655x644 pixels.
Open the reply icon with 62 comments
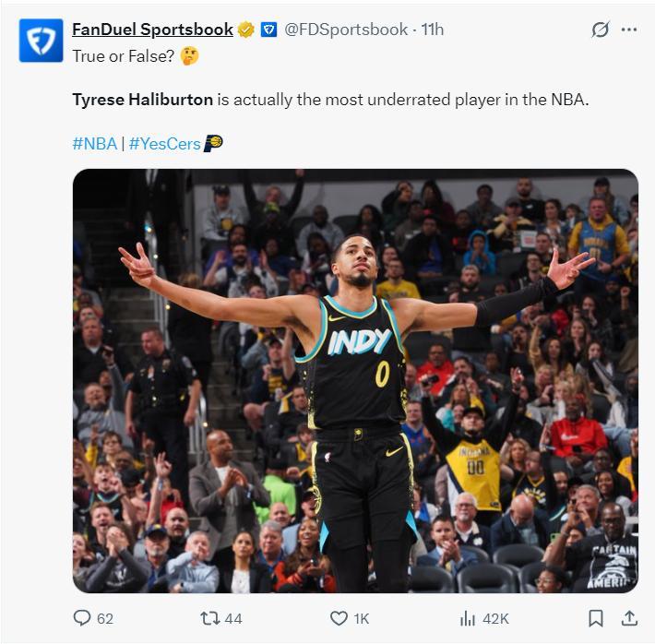click(x=83, y=618)
